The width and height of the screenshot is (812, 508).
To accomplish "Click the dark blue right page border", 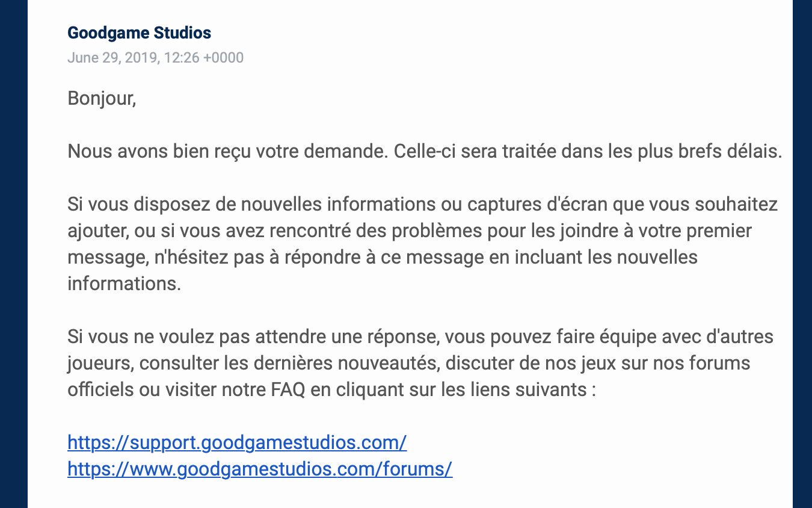I will (802, 254).
